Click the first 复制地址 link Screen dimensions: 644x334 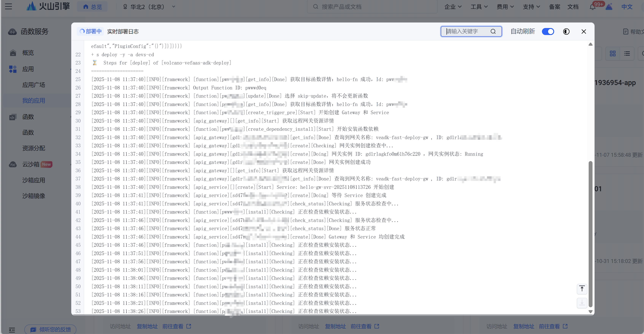point(147,326)
